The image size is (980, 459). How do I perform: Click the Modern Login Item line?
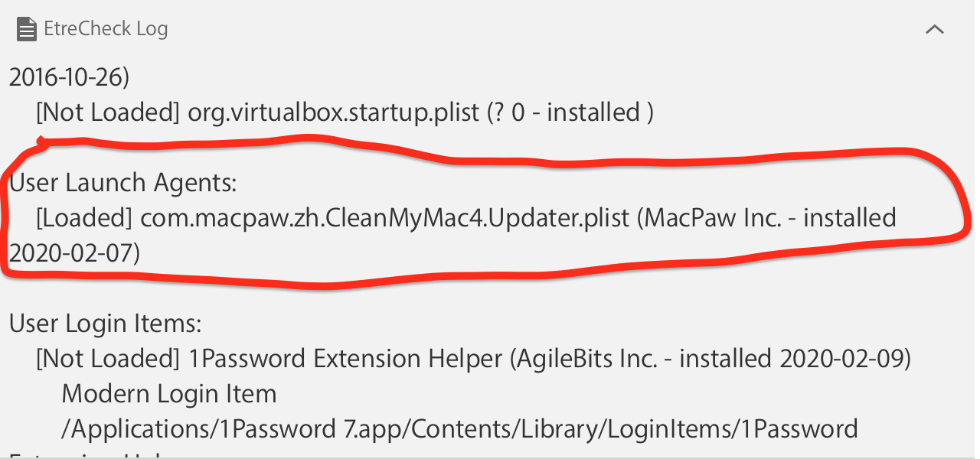click(x=168, y=394)
